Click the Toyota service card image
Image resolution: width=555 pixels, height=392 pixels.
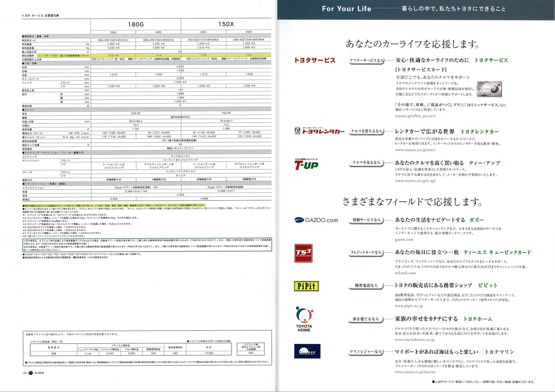point(489,89)
